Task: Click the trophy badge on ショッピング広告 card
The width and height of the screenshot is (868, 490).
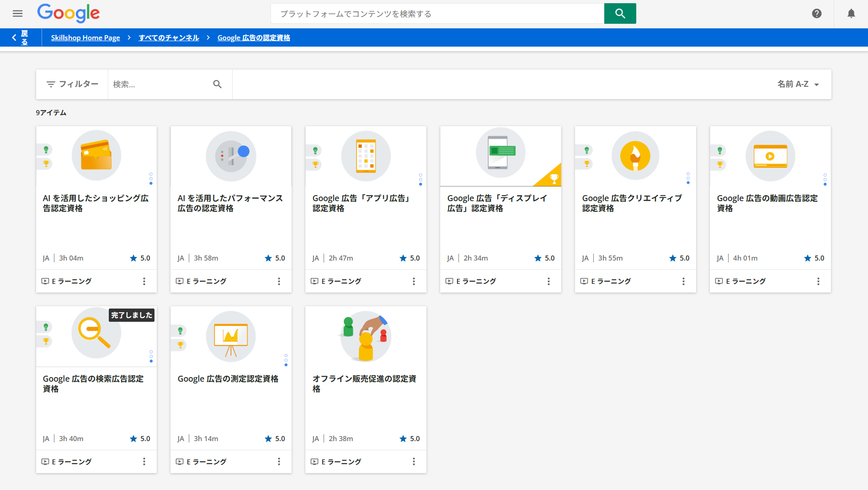Action: 46,164
